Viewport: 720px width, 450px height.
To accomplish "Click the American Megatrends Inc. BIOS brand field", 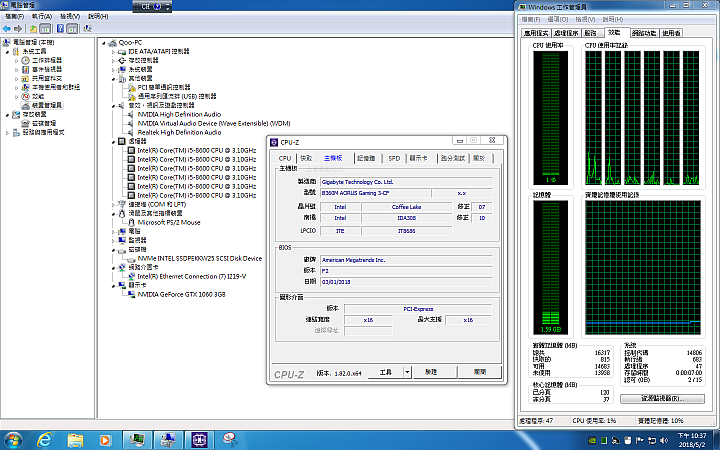I will [406, 260].
